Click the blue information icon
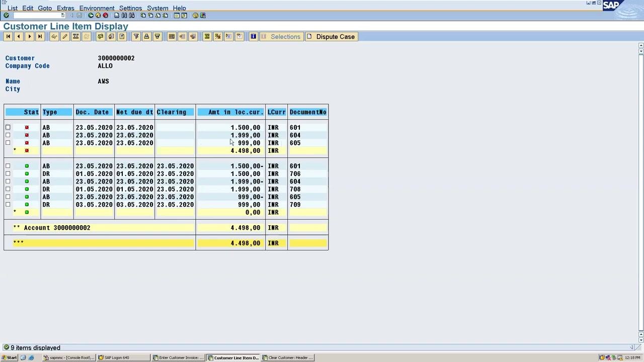Viewport: 644px width, 362px height. click(253, 37)
